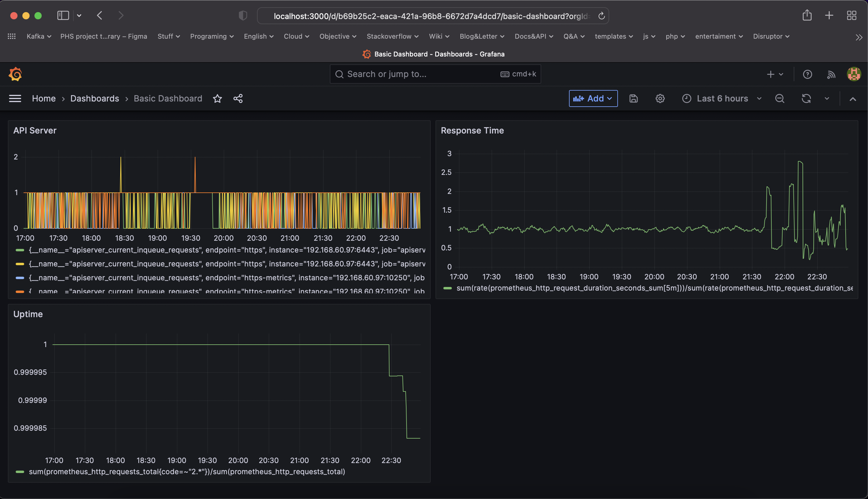Screen dimensions: 868x499
Task: Open dashboard settings gear icon
Action: click(660, 99)
